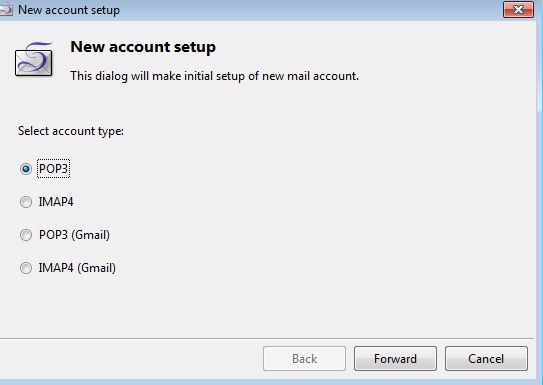
Task: Click the Select account type label
Action: click(71, 131)
